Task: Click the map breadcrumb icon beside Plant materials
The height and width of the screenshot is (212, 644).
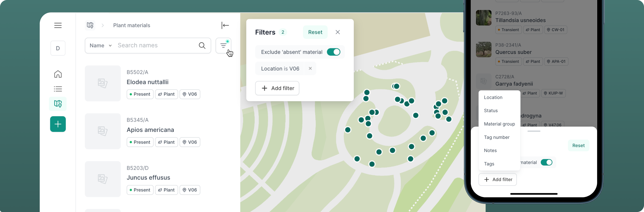Action: click(x=90, y=25)
